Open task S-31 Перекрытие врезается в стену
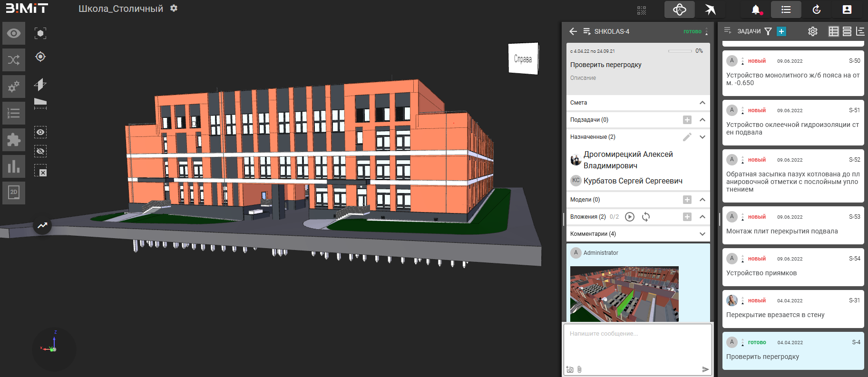Viewport: 868px width, 377px height. [793, 309]
